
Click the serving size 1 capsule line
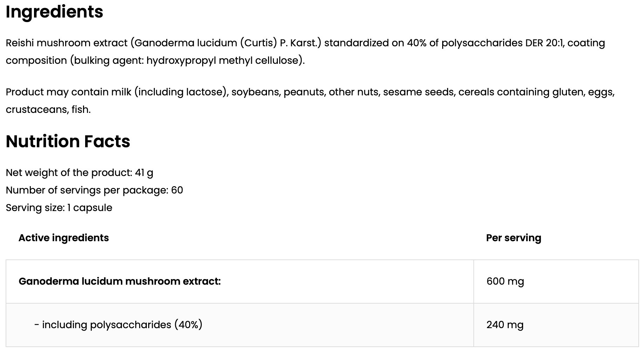(x=59, y=208)
